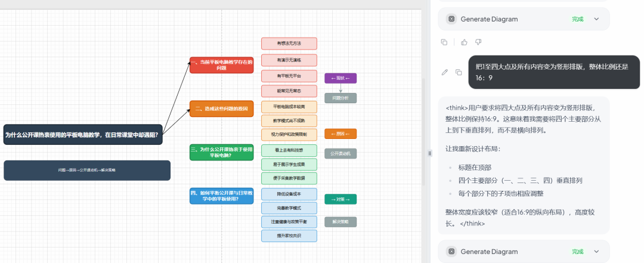This screenshot has height=263, width=644.
Task: Expand the bottom Generate Diagram chevron
Action: (596, 252)
